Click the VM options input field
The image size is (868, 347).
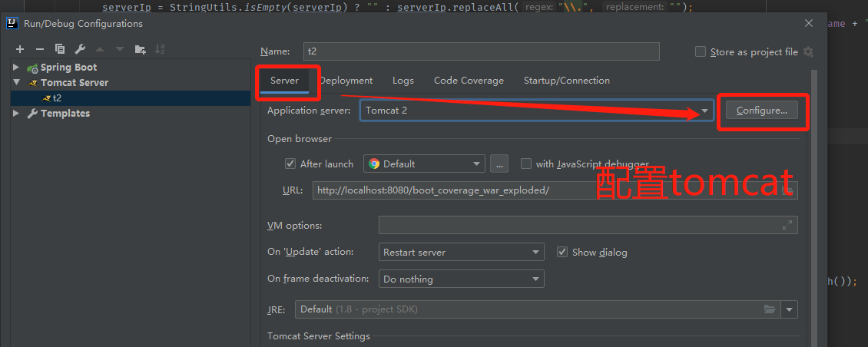[588, 225]
